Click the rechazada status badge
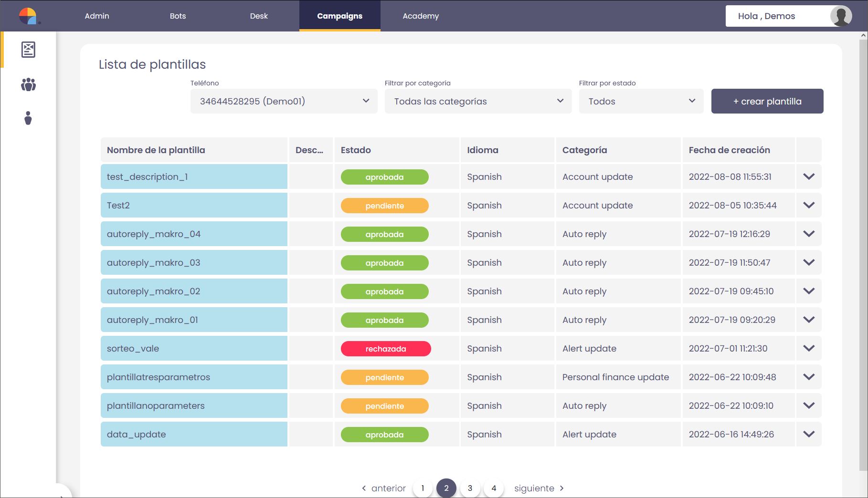868x498 pixels. [385, 349]
